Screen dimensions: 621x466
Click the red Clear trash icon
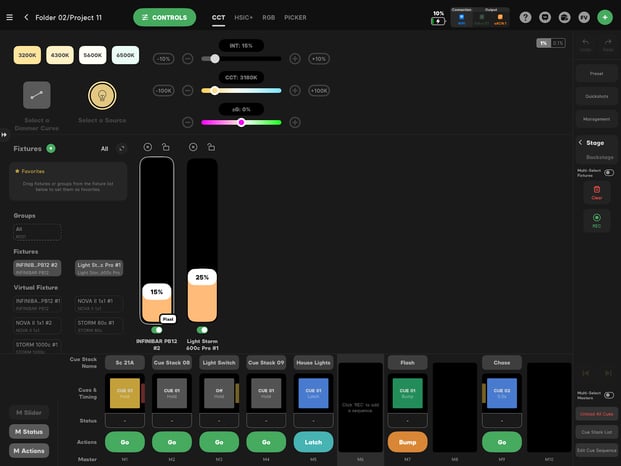coord(596,192)
